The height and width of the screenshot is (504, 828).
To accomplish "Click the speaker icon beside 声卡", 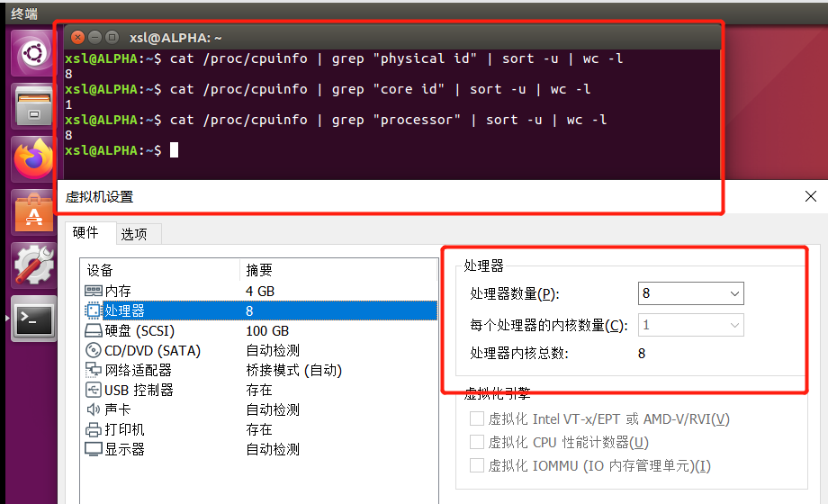I will [93, 409].
